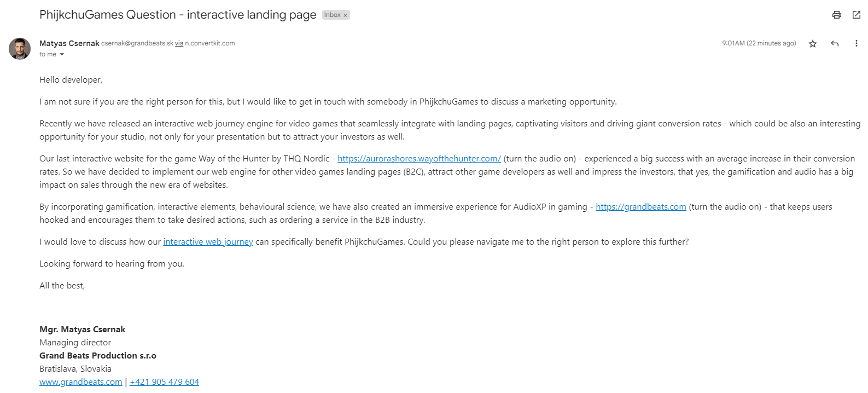Image resolution: width=868 pixels, height=393 pixels.
Task: Open the three-dot more options menu
Action: pos(856,43)
